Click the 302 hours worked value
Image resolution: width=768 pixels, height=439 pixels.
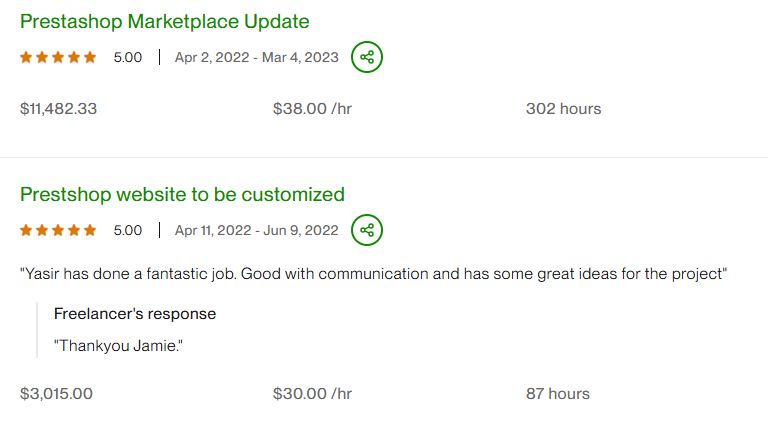click(563, 109)
